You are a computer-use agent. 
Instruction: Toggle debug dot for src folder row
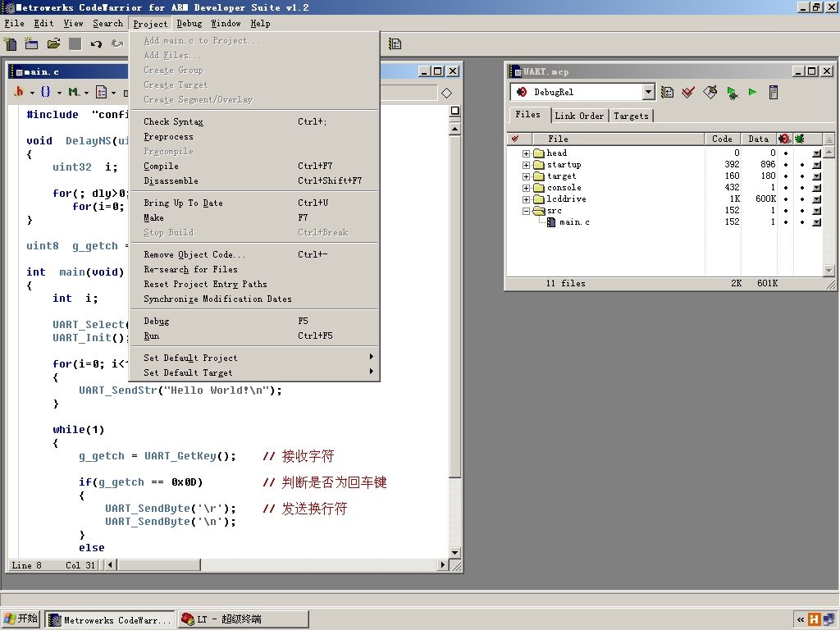pyautogui.click(x=802, y=211)
